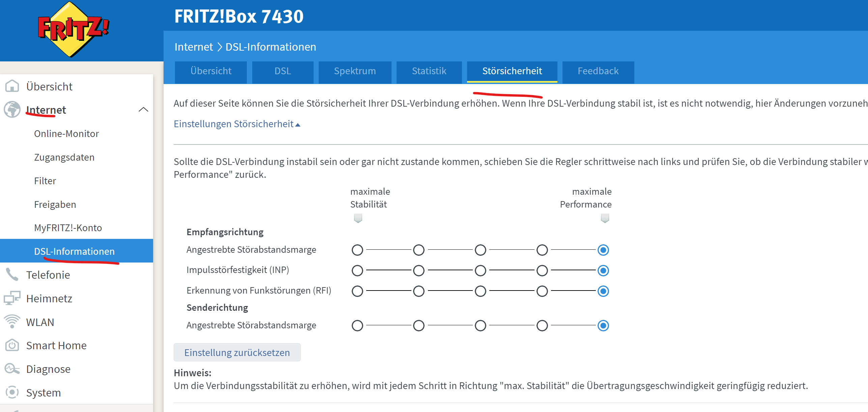
Task: Click Einstellung zurücksetzen button
Action: pos(237,353)
